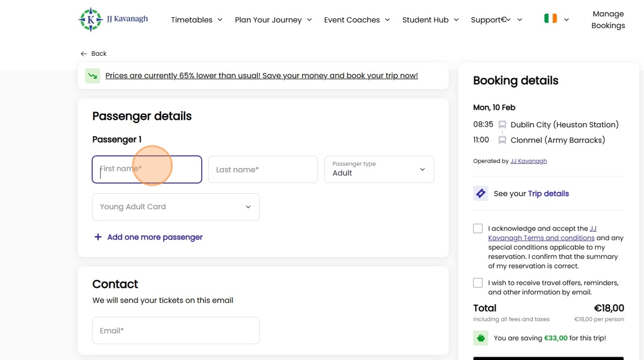Click the Irish flag language icon
The image size is (644, 360).
(x=550, y=19)
